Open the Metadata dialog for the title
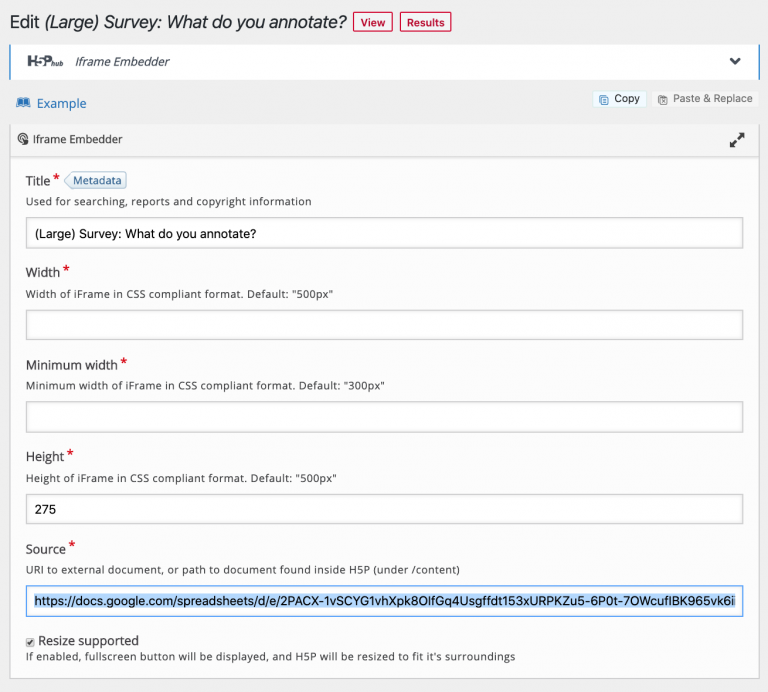This screenshot has width=768, height=692. tap(98, 181)
